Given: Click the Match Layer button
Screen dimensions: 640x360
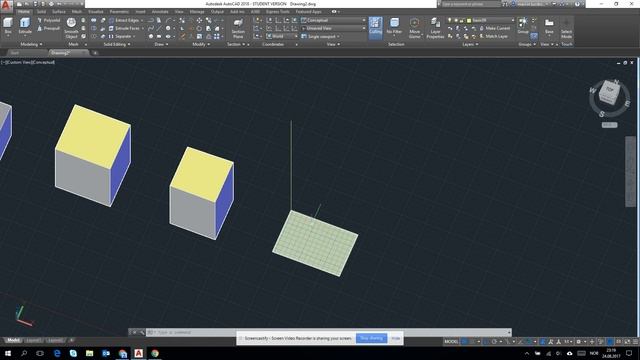Looking at the screenshot, I should [x=493, y=36].
